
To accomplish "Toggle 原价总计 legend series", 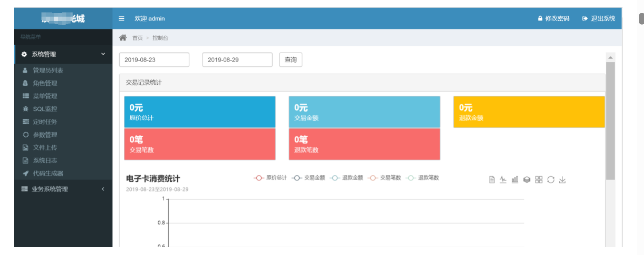I will [270, 178].
